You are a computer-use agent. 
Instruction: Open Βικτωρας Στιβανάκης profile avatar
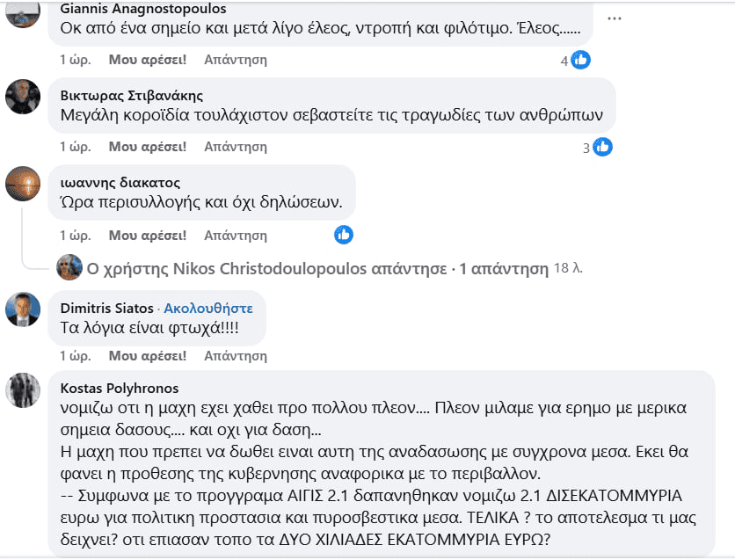pyautogui.click(x=23, y=97)
